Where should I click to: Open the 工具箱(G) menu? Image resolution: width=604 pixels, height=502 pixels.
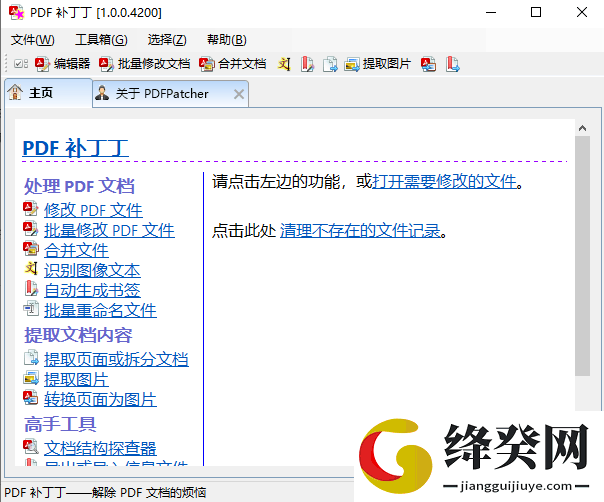(101, 40)
